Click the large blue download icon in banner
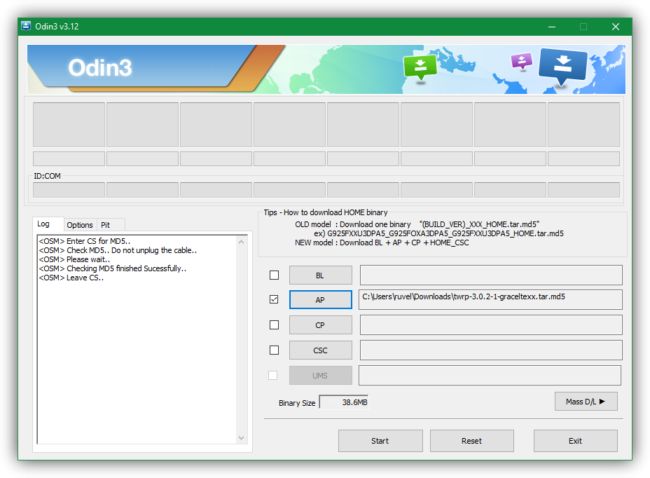Screen dimensions: 650x478 pos(563,66)
